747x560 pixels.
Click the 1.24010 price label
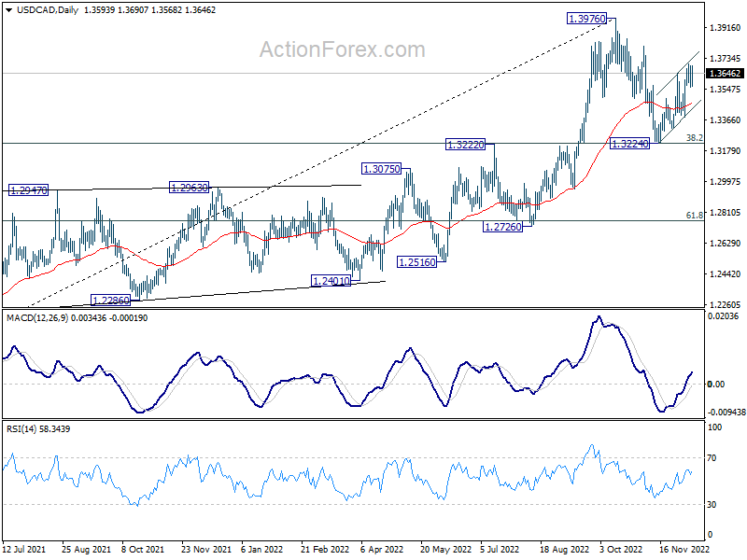[331, 281]
